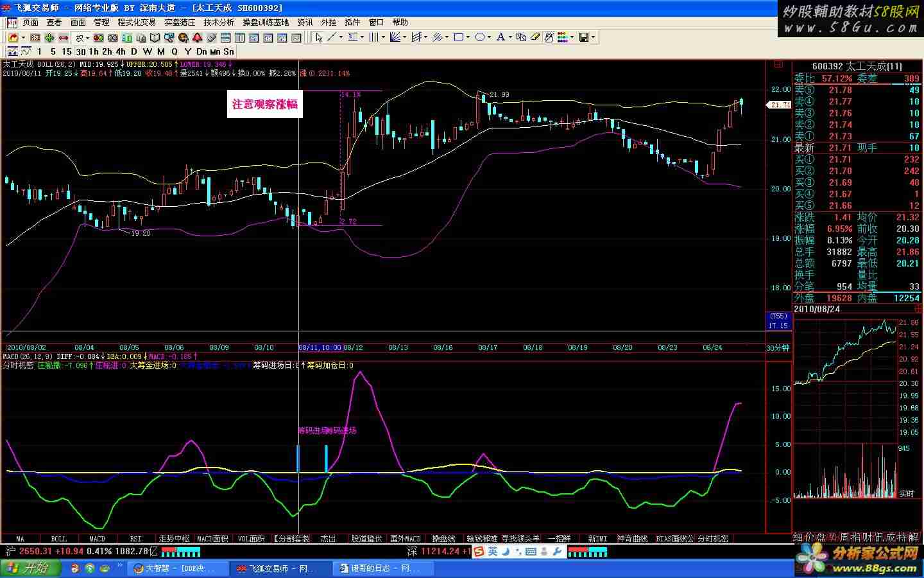Expand line tool dropdown arrow

click(x=341, y=37)
